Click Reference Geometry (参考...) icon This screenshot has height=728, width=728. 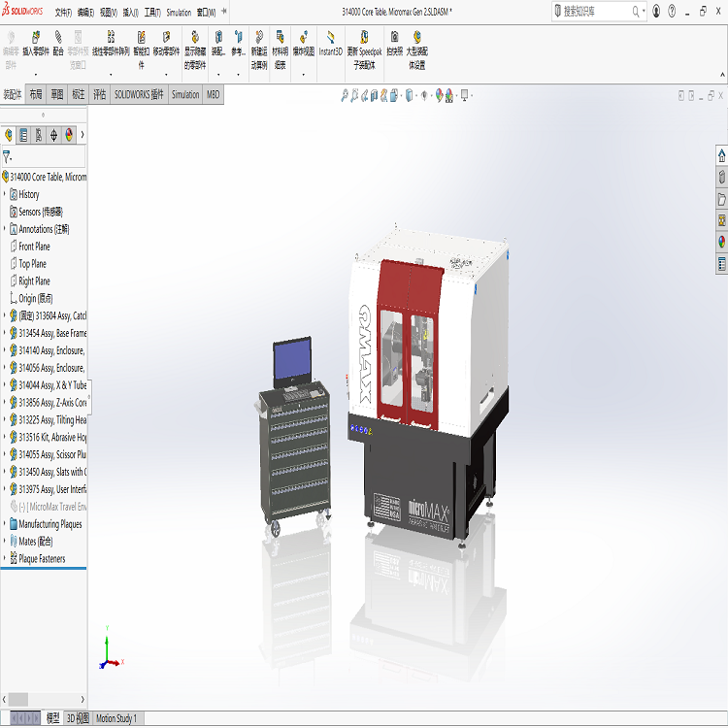[238, 37]
